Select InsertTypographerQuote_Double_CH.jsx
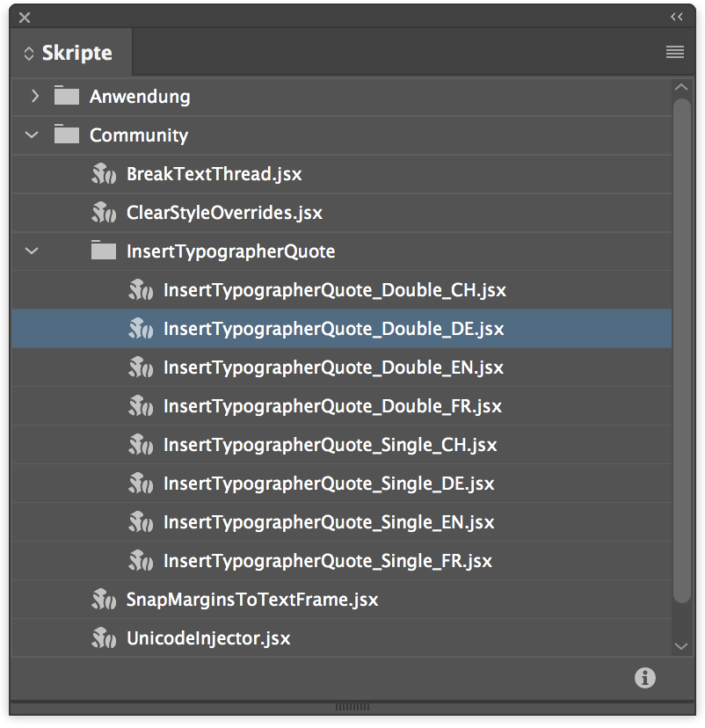The width and height of the screenshot is (705, 728). [x=334, y=289]
